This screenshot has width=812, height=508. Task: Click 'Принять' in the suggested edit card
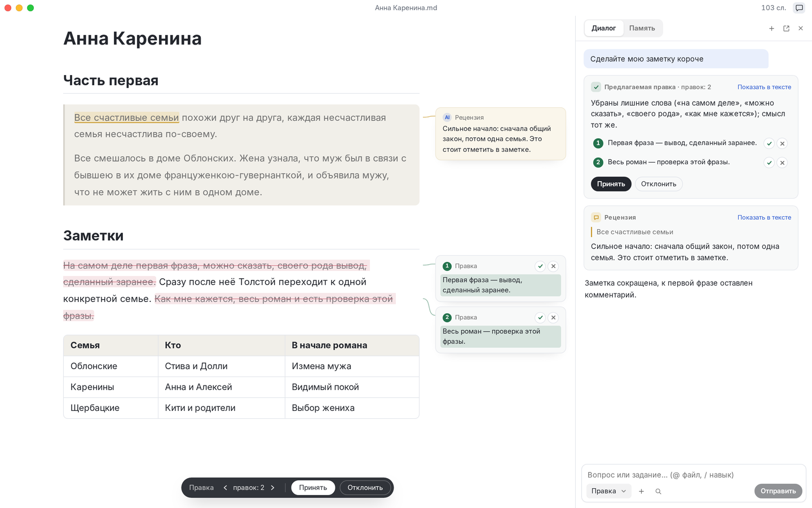tap(611, 184)
